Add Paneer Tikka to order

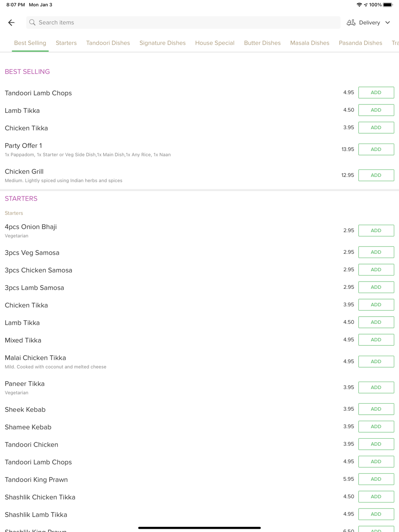coord(376,387)
